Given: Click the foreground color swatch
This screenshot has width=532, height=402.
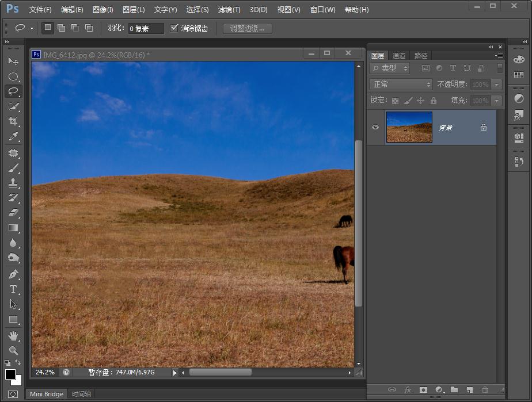Looking at the screenshot, I should click(x=10, y=374).
